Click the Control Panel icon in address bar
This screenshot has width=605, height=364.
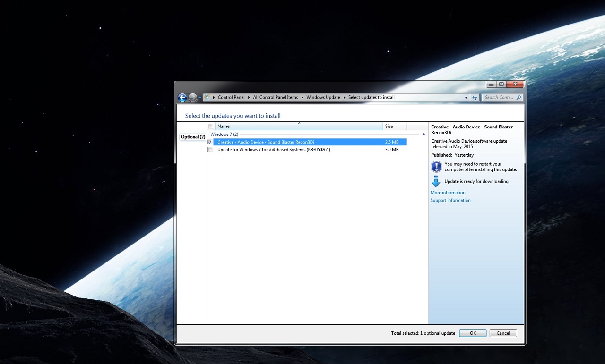tap(207, 97)
